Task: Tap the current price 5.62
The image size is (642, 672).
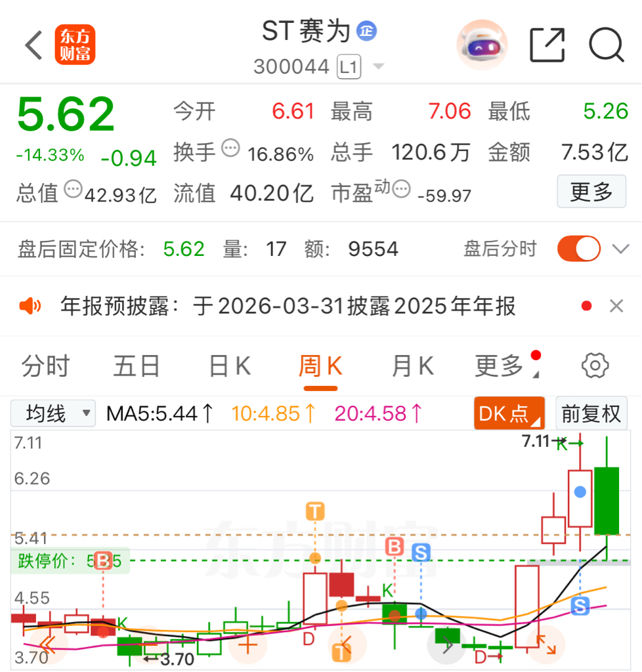Action: 66,114
